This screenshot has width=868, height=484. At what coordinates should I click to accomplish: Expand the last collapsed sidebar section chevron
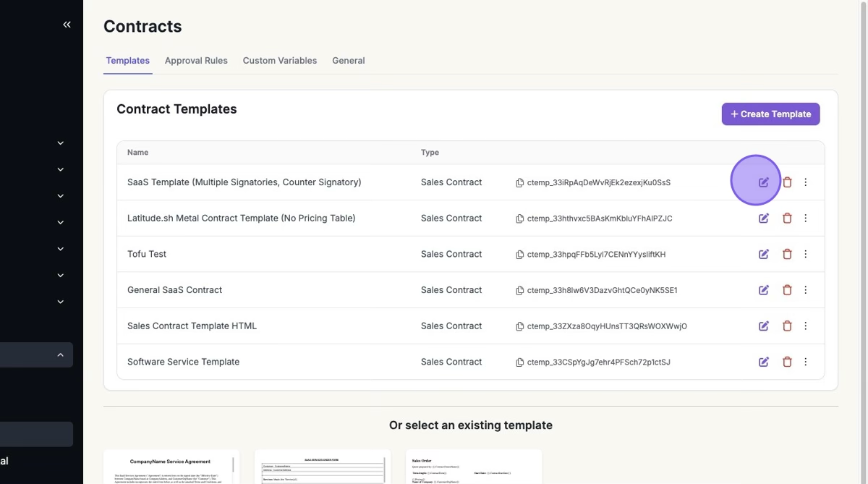pyautogui.click(x=60, y=302)
